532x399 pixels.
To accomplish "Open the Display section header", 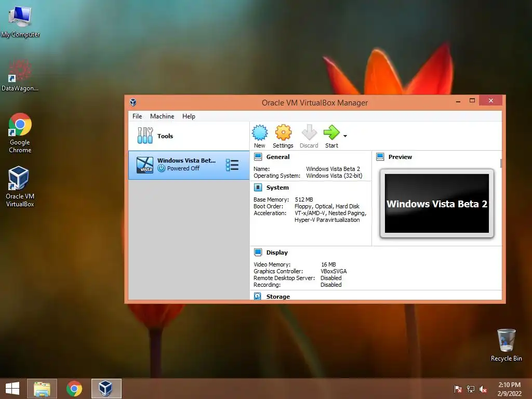I will click(277, 252).
